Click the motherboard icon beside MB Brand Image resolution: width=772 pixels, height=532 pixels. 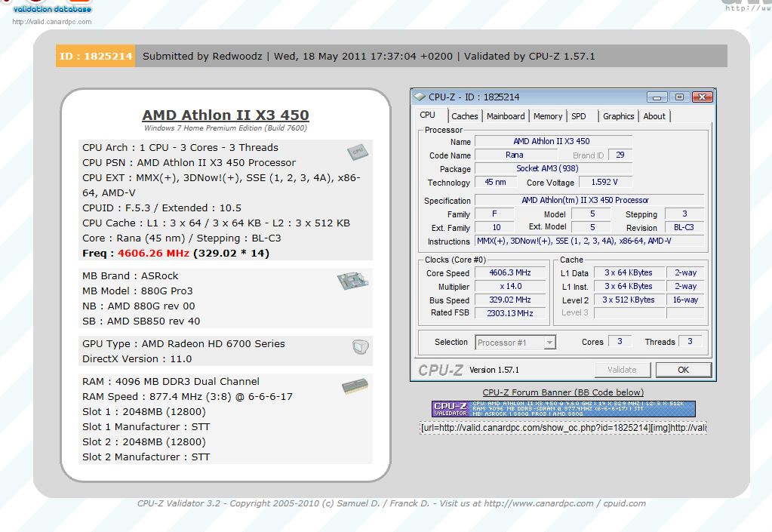pyautogui.click(x=352, y=281)
